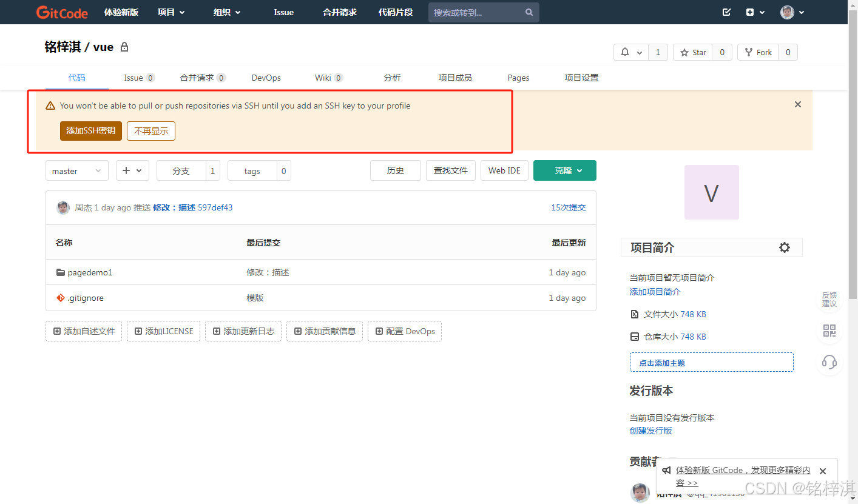The width and height of the screenshot is (858, 504).
Task: Click the search magnifier icon
Action: [x=529, y=12]
